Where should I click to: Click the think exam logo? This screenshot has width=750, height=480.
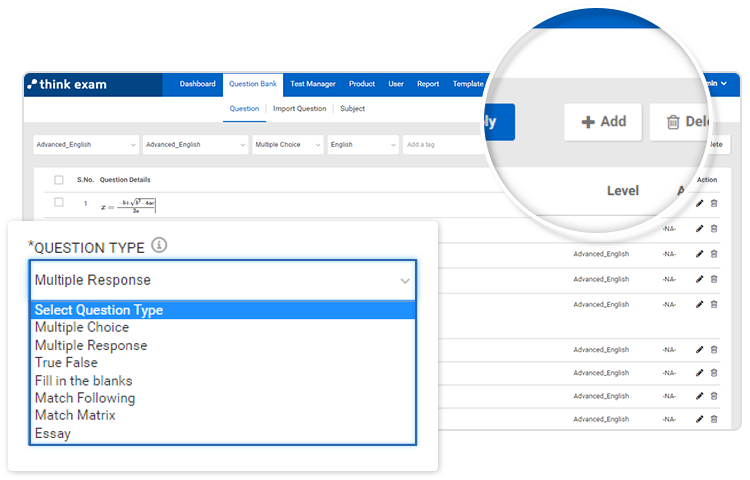[x=67, y=85]
